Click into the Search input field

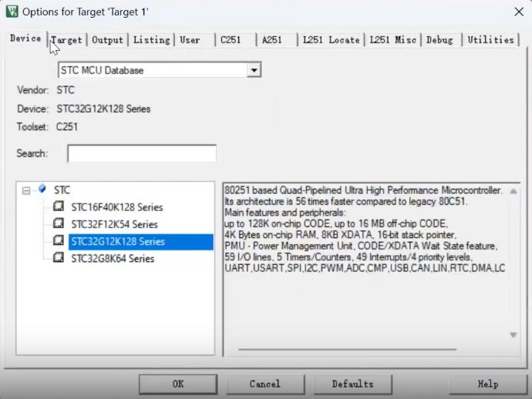(x=141, y=153)
